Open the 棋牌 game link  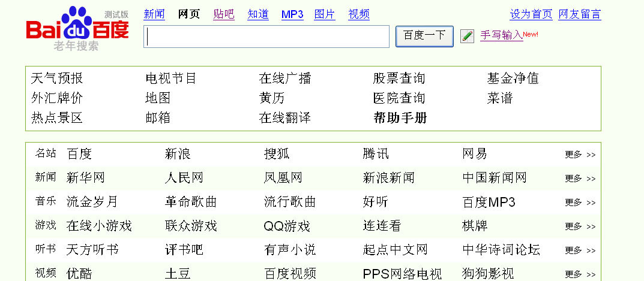tap(474, 226)
